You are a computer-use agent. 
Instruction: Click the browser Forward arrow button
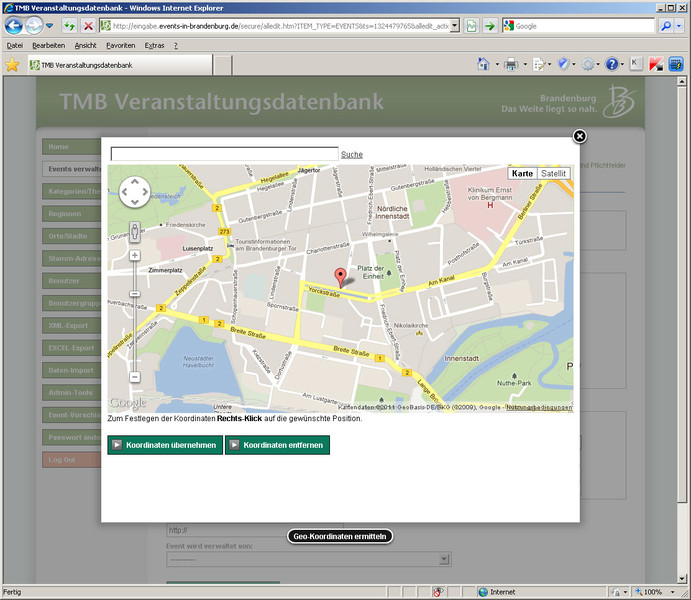click(x=34, y=26)
